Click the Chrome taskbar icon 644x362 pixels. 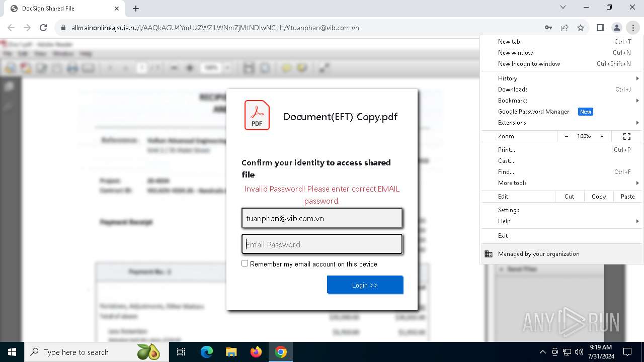pyautogui.click(x=281, y=352)
